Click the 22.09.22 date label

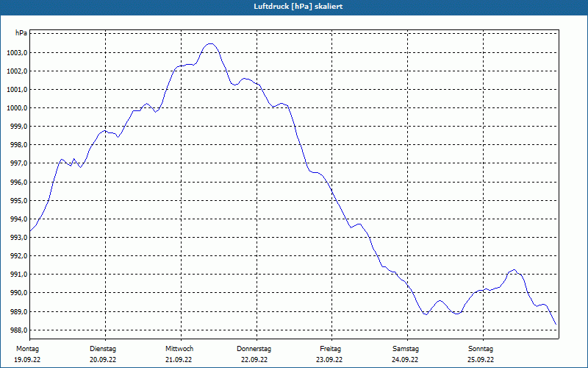point(254,360)
